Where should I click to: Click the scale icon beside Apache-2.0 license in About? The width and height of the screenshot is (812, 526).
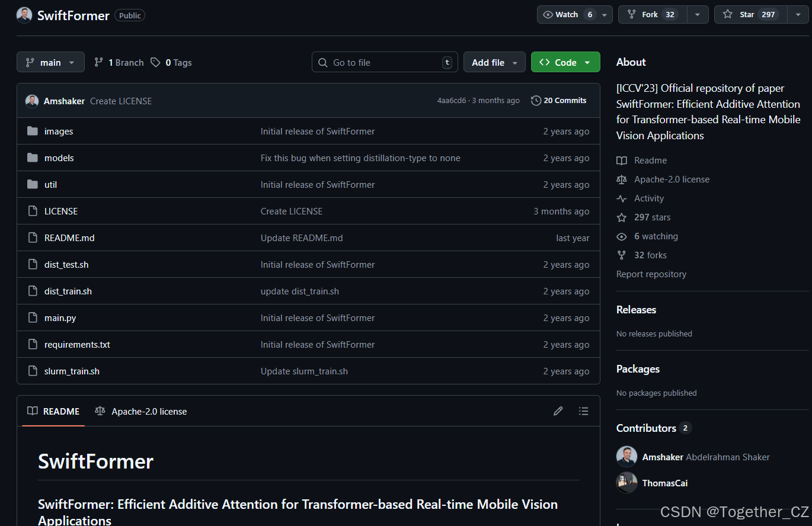[622, 179]
